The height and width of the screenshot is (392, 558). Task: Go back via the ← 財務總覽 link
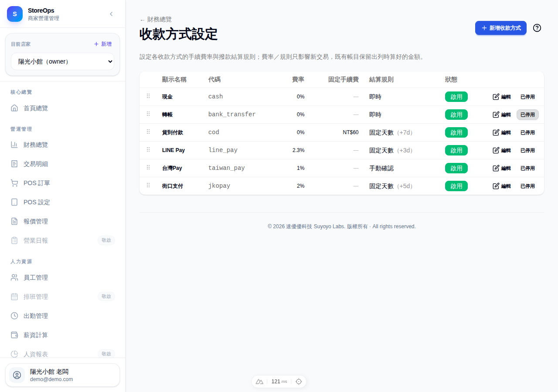pyautogui.click(x=156, y=19)
